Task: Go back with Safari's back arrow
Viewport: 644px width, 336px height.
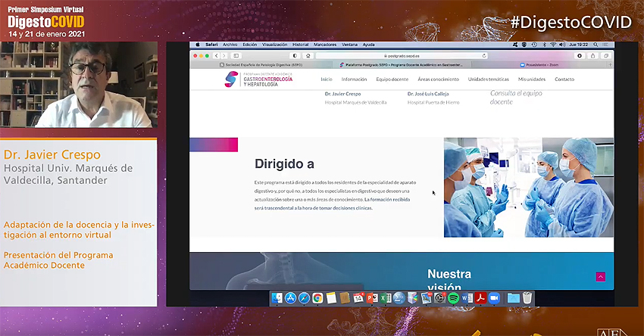Action: tap(217, 56)
